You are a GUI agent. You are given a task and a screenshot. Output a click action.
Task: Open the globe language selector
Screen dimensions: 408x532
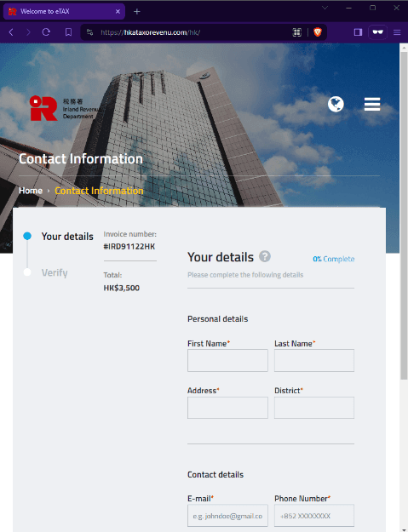click(x=336, y=104)
